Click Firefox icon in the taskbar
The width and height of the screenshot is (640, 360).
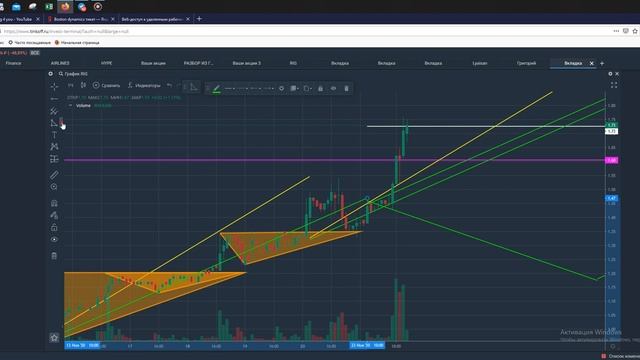click(65, 7)
